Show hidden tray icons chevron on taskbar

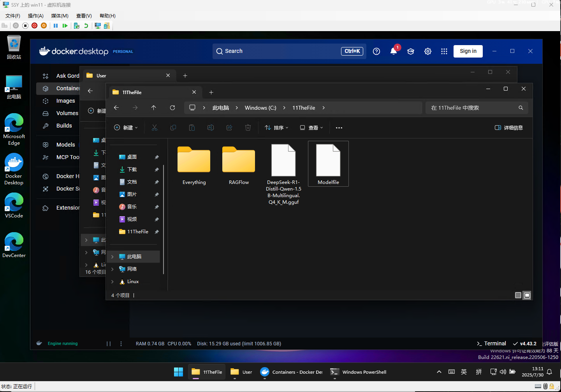tap(439, 372)
